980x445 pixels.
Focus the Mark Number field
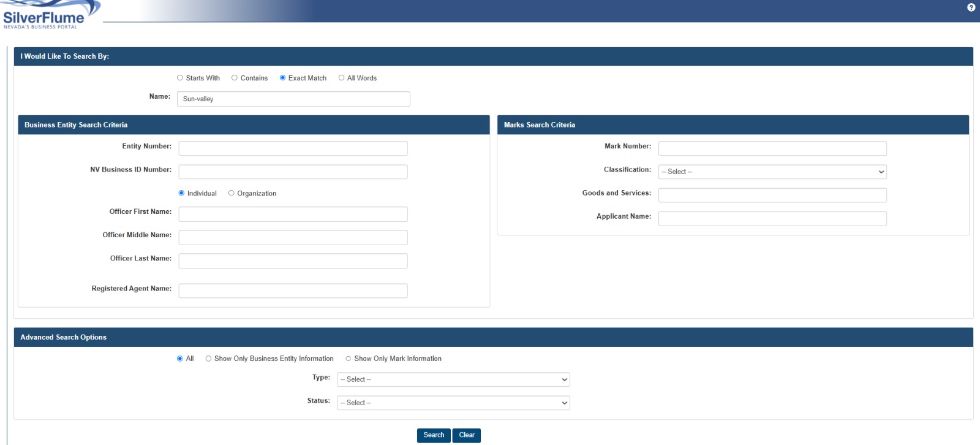click(772, 148)
